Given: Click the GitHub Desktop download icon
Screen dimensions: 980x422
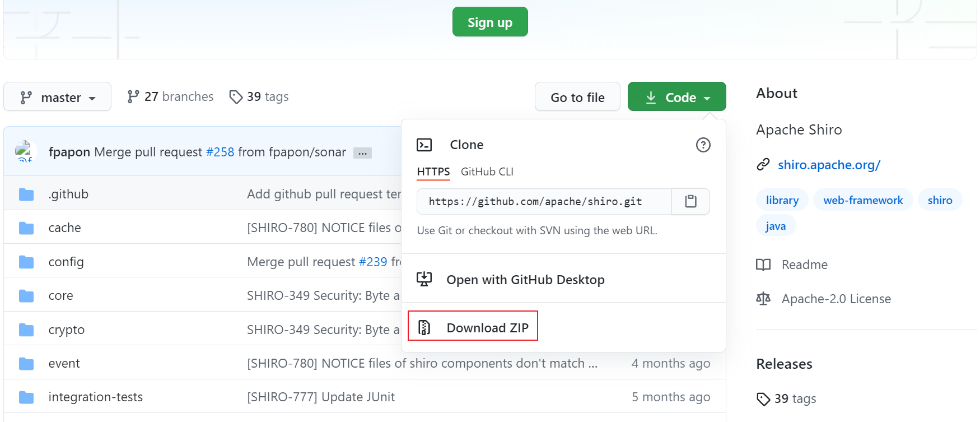Looking at the screenshot, I should (424, 279).
